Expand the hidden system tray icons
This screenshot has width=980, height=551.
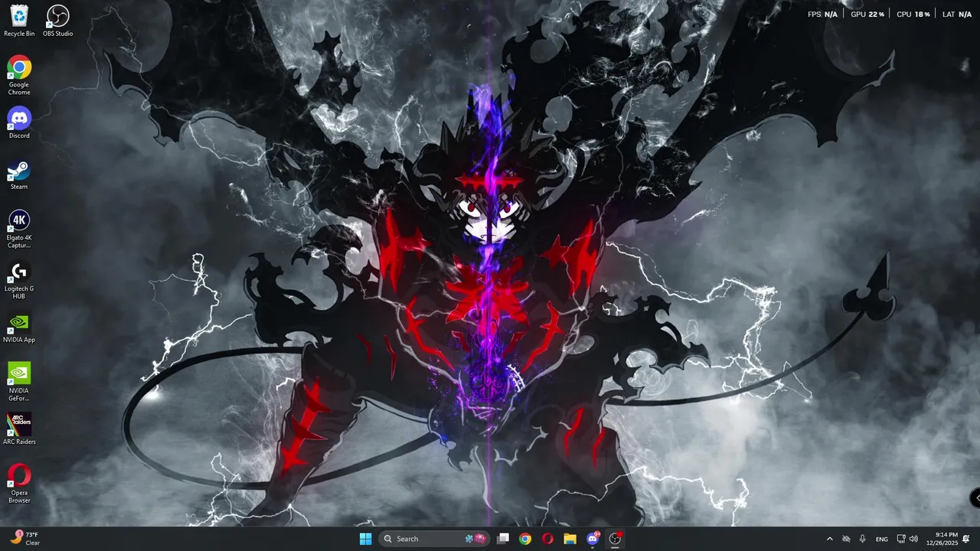(829, 539)
